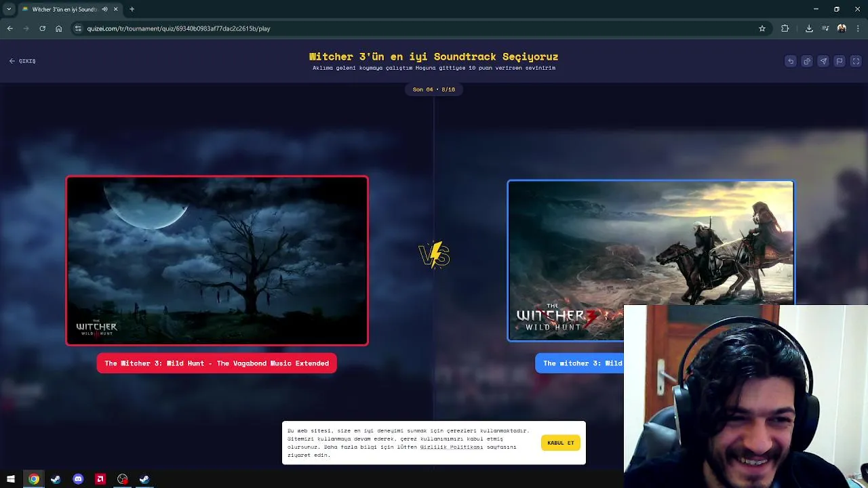Viewport: 868px width, 488px height.
Task: Click the paper plane share icon
Action: [823, 61]
